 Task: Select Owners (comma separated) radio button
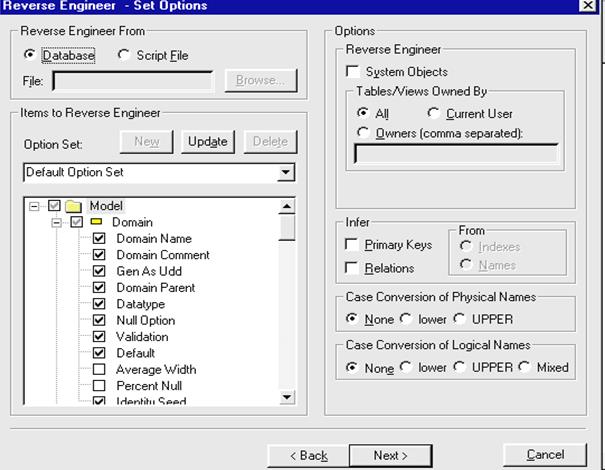coord(363,133)
